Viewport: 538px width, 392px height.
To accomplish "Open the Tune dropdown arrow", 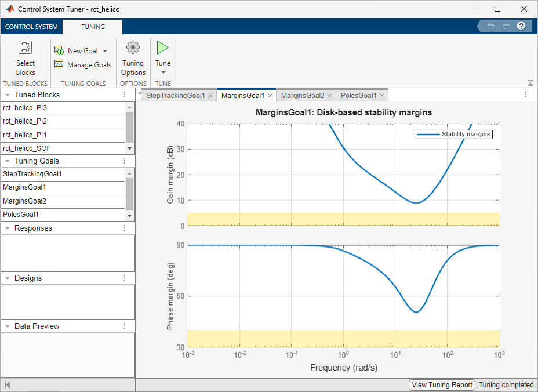I will tap(163, 72).
